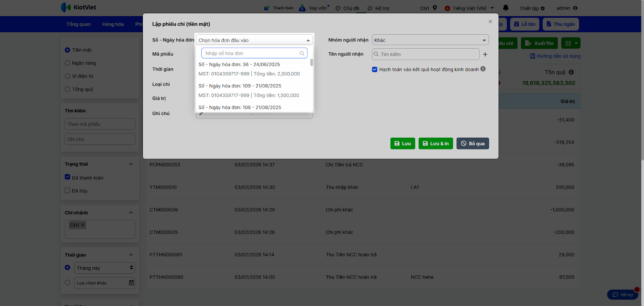Focus the Nhập số hóa đơn search field
The width and height of the screenshot is (644, 306).
(254, 53)
